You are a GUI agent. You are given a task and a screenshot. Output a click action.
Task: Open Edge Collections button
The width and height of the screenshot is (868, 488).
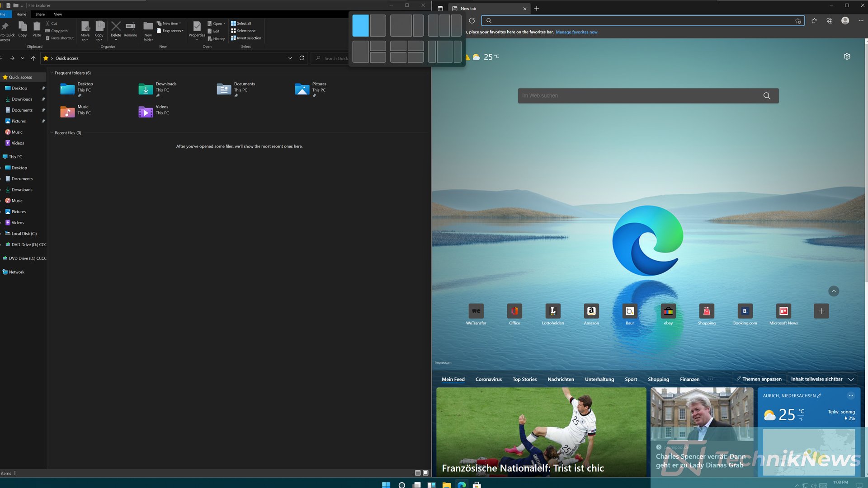[830, 21]
